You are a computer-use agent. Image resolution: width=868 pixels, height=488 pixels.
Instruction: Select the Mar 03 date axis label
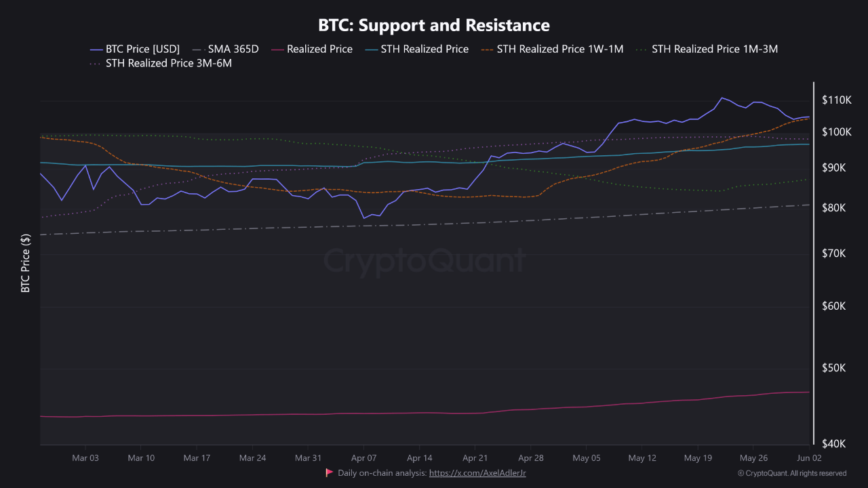(x=85, y=458)
